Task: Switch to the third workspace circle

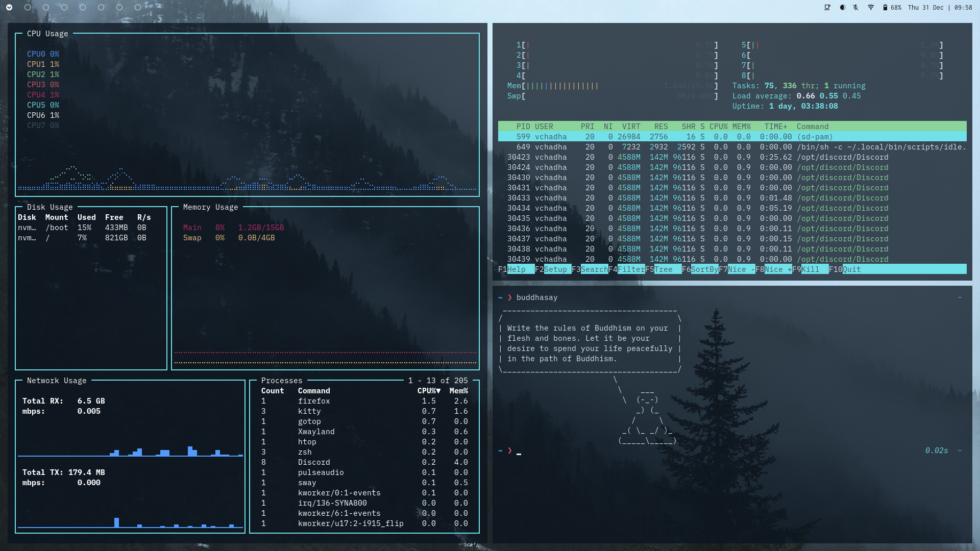Action: pyautogui.click(x=46, y=7)
